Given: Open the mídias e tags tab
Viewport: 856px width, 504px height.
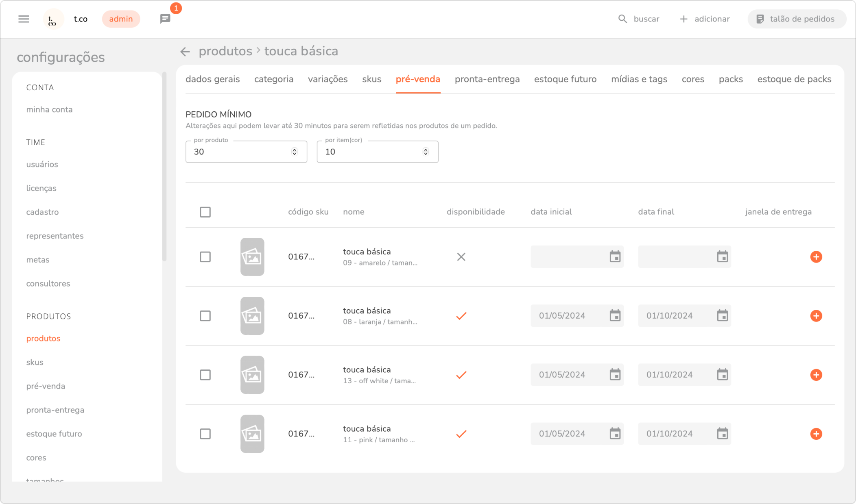Looking at the screenshot, I should [x=639, y=79].
